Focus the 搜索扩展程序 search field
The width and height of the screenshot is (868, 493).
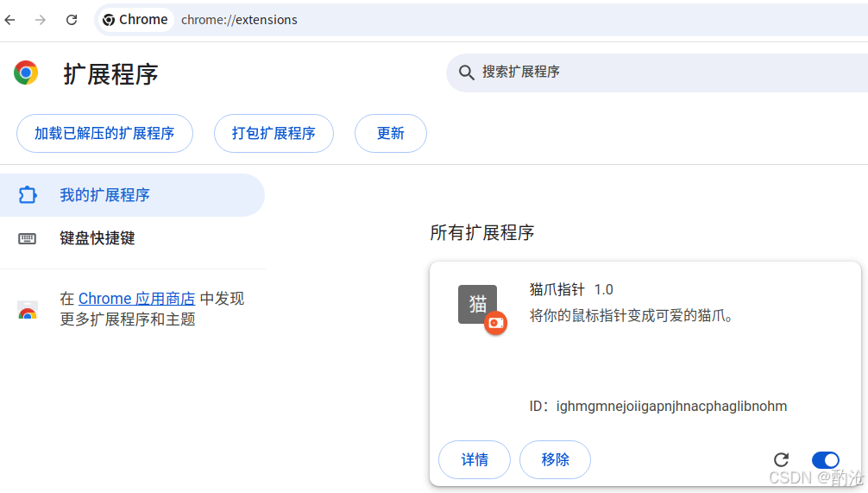click(x=657, y=73)
